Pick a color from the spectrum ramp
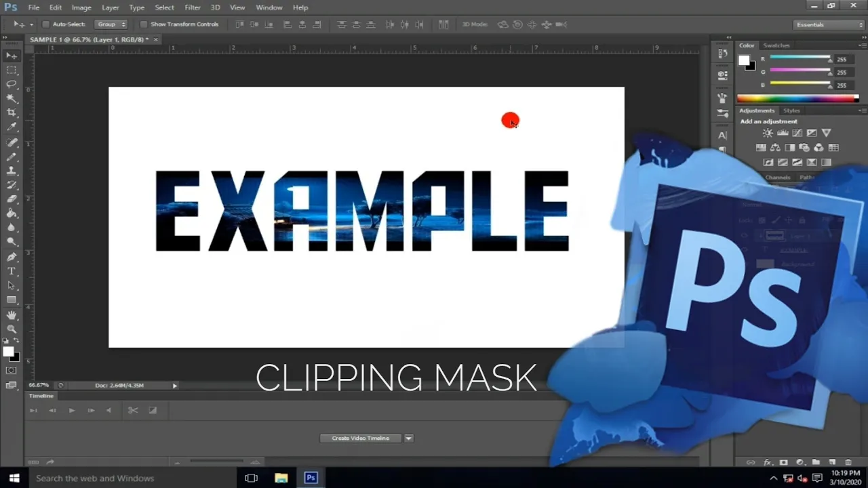868x488 pixels. (x=797, y=99)
